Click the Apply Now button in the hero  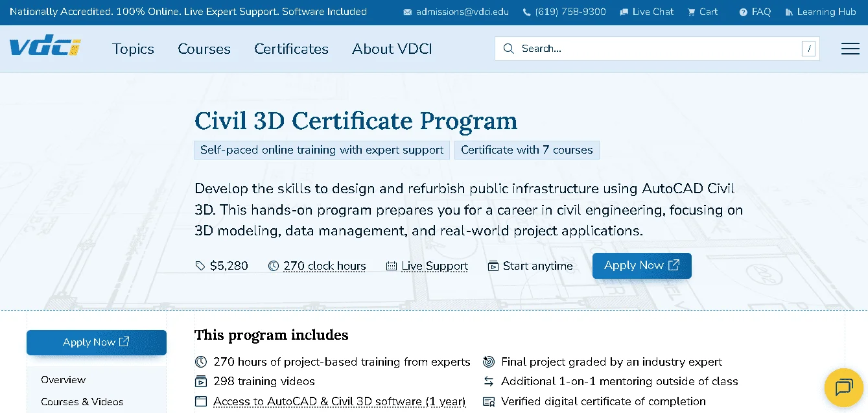coord(641,265)
